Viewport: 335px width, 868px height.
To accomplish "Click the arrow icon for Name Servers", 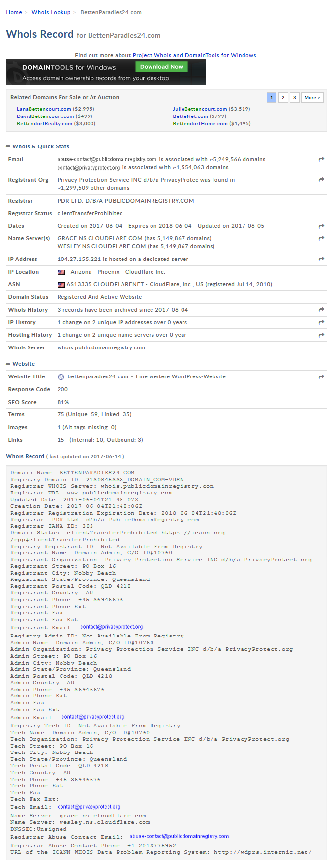I will (x=321, y=238).
